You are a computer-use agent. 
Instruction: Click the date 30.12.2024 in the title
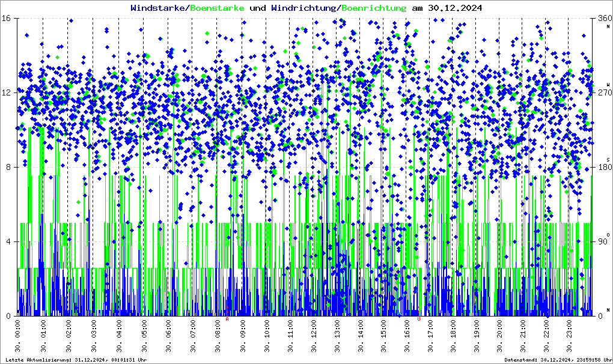pyautogui.click(x=454, y=8)
